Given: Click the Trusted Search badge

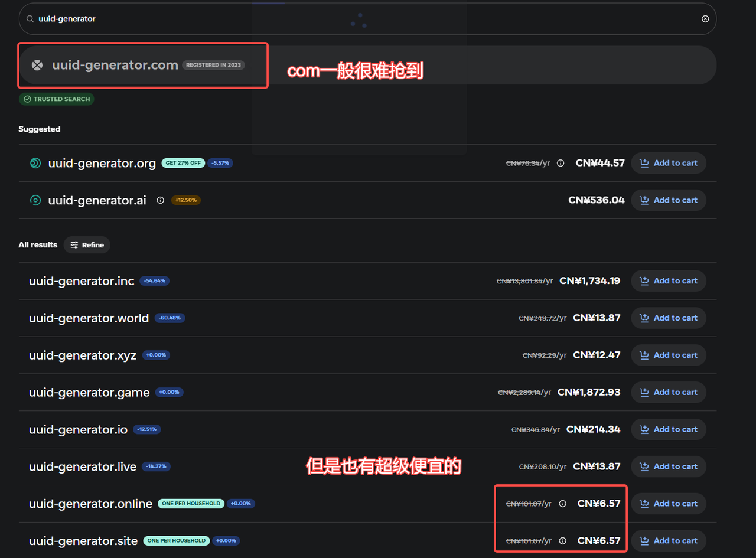Looking at the screenshot, I should 57,99.
